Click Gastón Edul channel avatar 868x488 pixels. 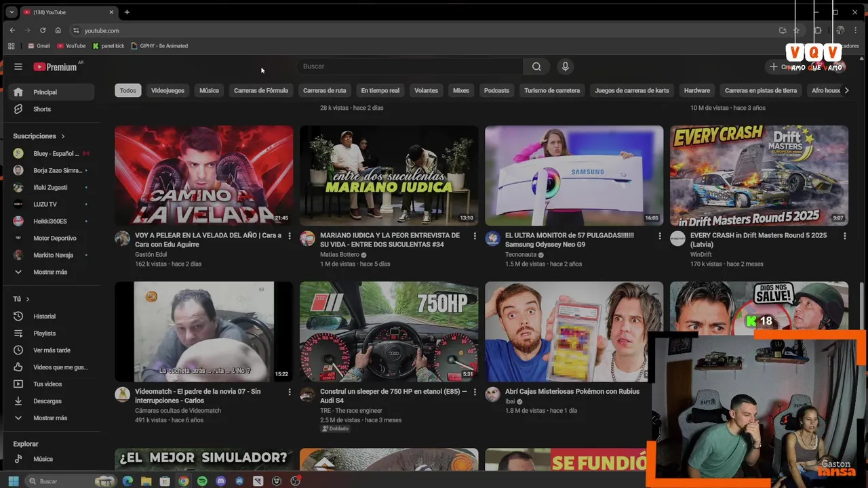pyautogui.click(x=122, y=239)
